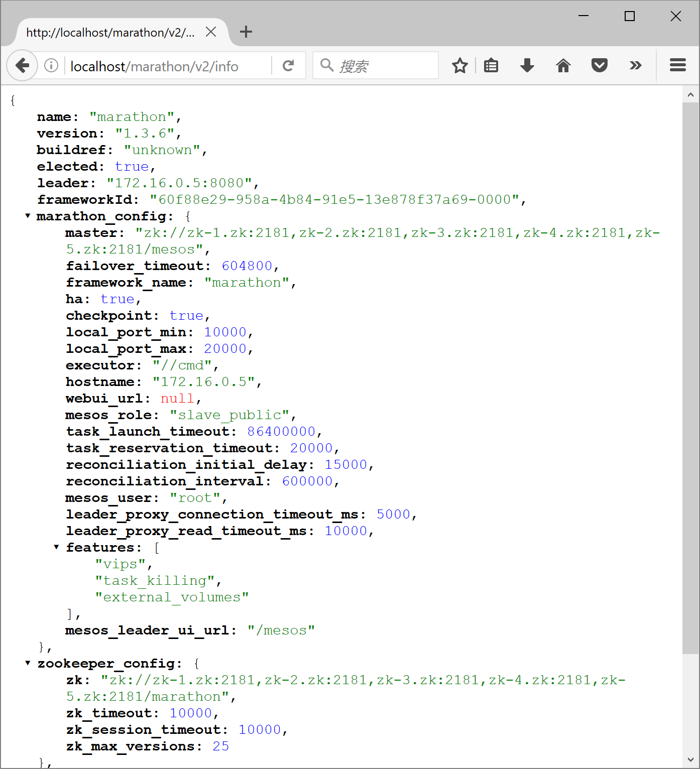Click executor value "//cmd"
Screen dimensions: 700x769
pos(183,365)
